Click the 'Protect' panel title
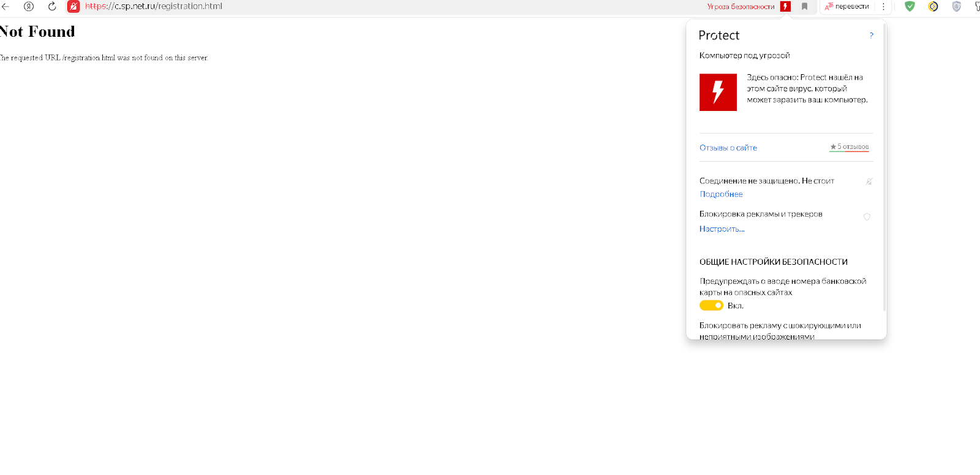Viewport: 980px width, 475px height. (719, 36)
